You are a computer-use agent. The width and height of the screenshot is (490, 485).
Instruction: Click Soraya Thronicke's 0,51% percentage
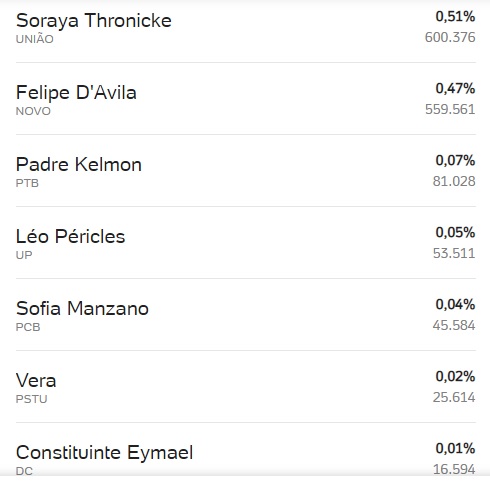pyautogui.click(x=455, y=16)
